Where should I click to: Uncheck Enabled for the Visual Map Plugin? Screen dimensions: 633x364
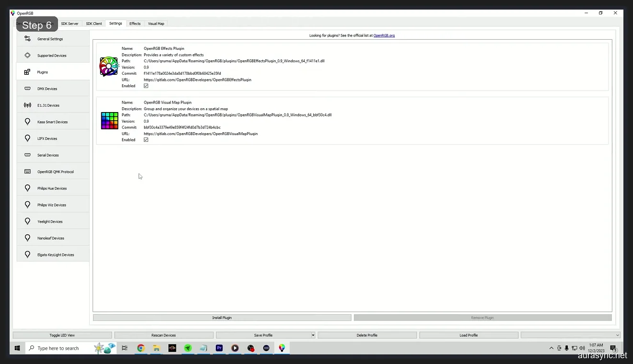(x=146, y=139)
